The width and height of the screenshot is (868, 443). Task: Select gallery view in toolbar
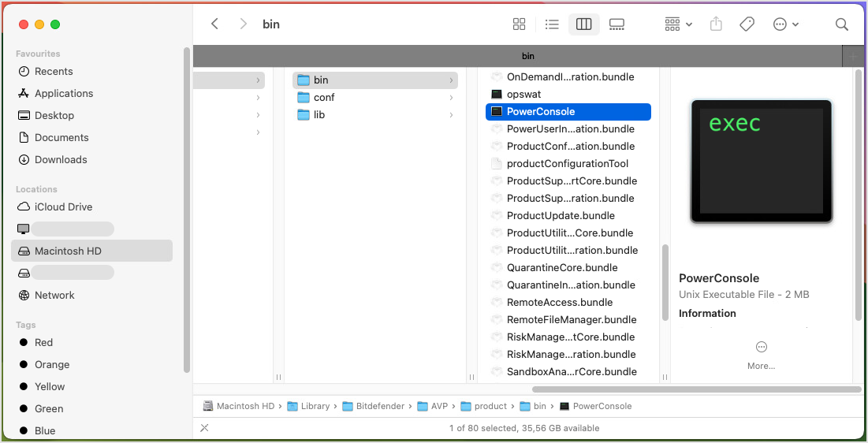coord(617,24)
